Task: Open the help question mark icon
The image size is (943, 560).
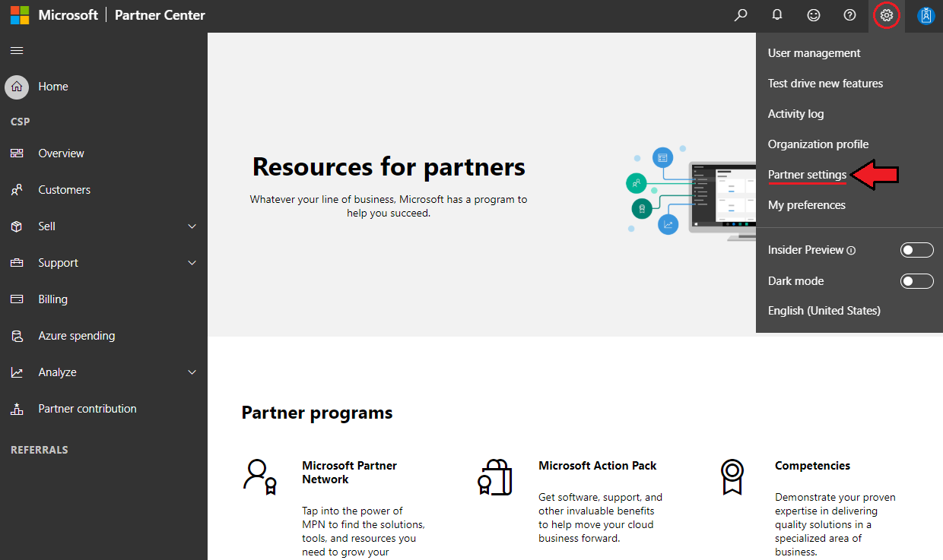Action: click(x=850, y=15)
